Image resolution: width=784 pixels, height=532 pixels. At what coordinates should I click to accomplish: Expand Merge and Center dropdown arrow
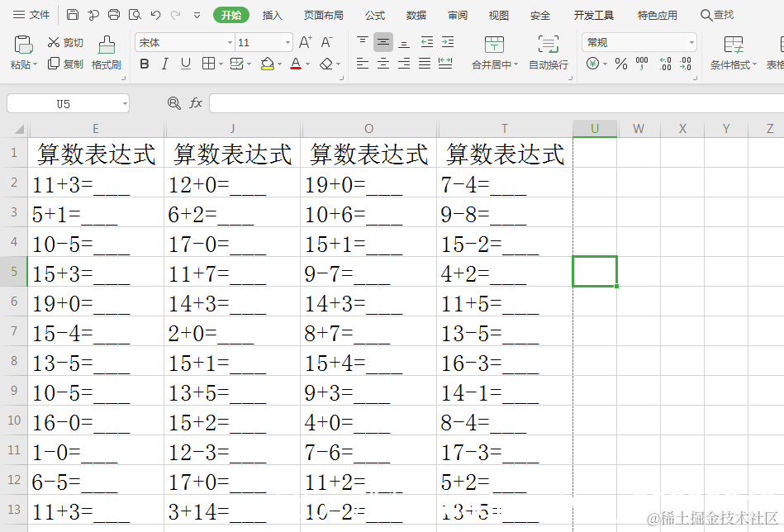pyautogui.click(x=516, y=64)
